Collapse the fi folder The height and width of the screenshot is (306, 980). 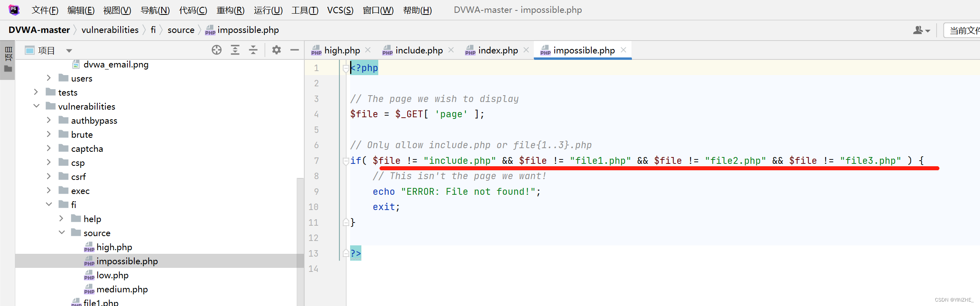(x=49, y=204)
